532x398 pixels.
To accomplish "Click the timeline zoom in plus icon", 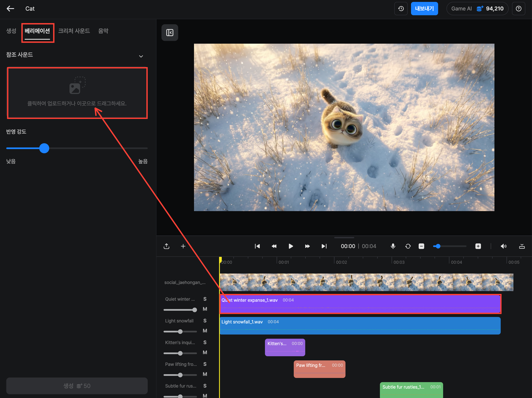I will [x=478, y=246].
